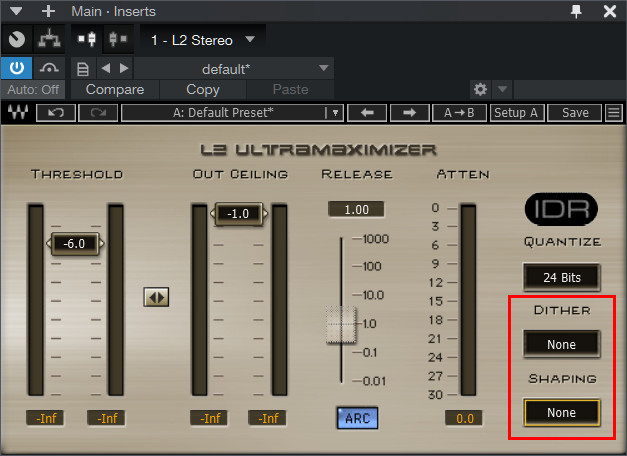Click the mix knob icon
This screenshot has height=456, width=627.
17,39
